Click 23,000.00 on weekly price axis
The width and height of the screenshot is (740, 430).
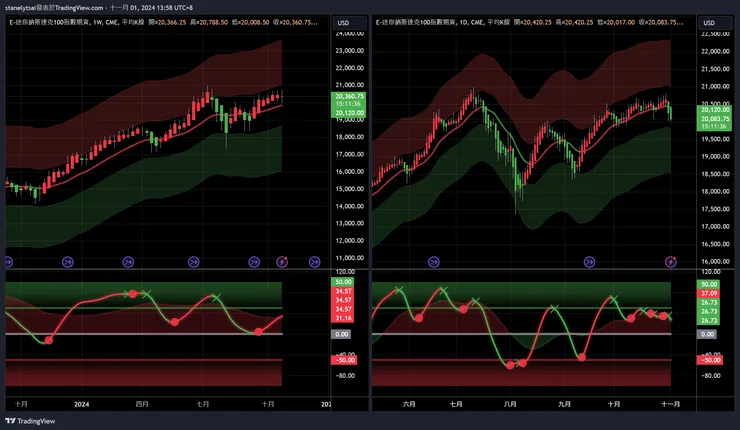coord(350,51)
